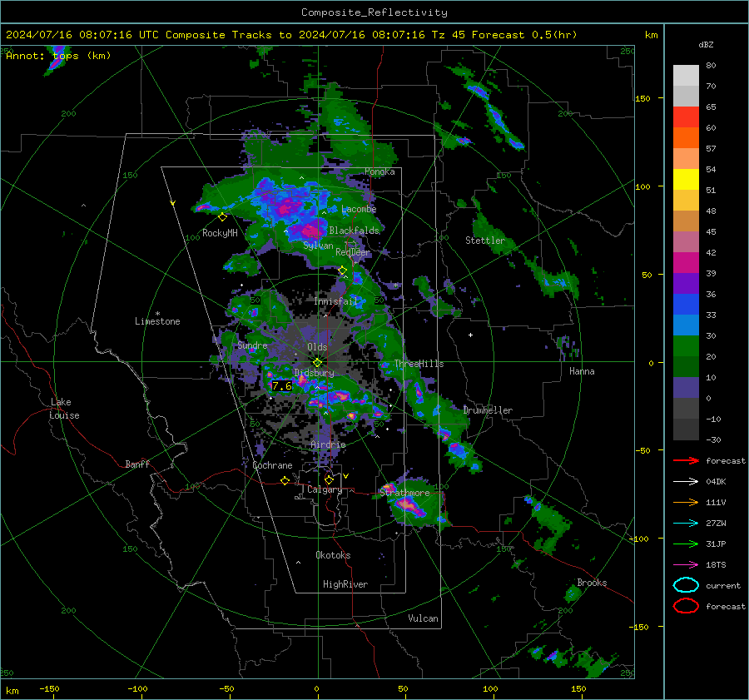Screen dimensions: 749x700
Task: Click the Composite_Reflectivity title
Action: point(374,12)
